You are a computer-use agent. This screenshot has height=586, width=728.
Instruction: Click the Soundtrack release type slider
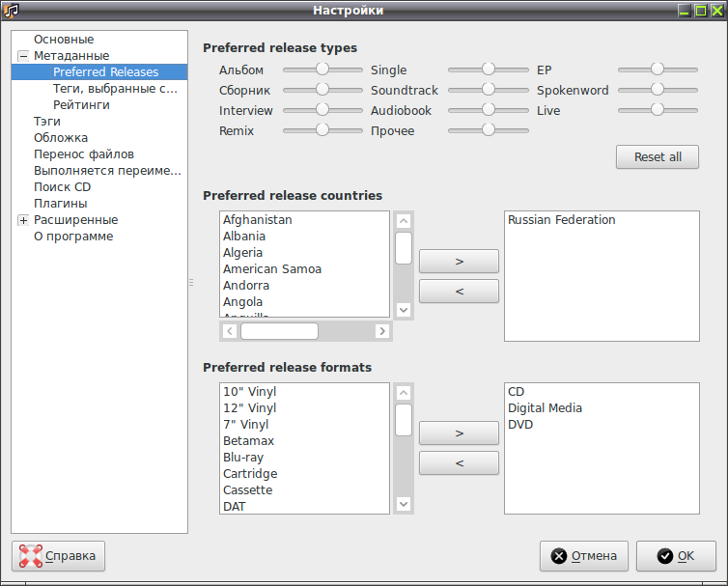pos(489,90)
